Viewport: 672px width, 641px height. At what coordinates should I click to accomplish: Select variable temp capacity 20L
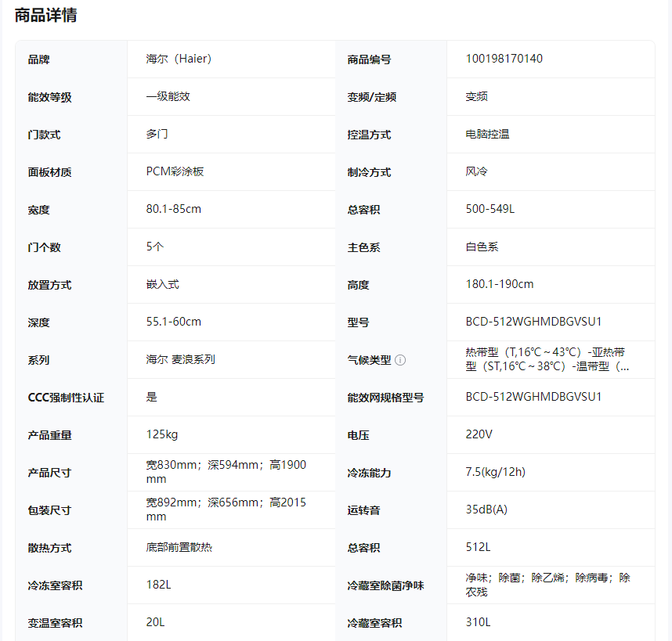[x=155, y=622]
